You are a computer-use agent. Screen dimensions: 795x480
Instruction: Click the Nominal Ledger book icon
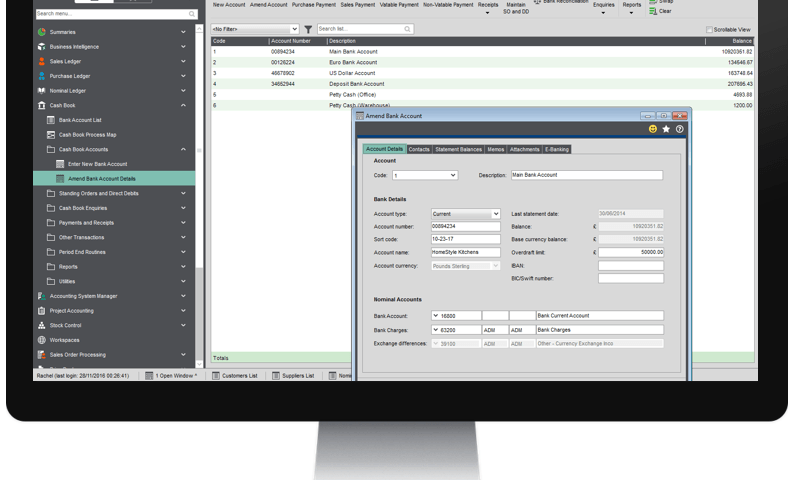42,91
